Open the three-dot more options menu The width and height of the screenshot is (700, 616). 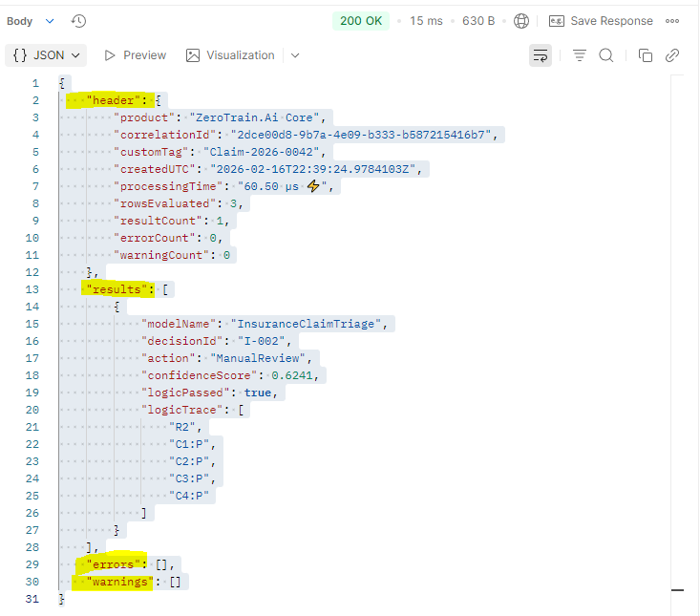point(672,21)
